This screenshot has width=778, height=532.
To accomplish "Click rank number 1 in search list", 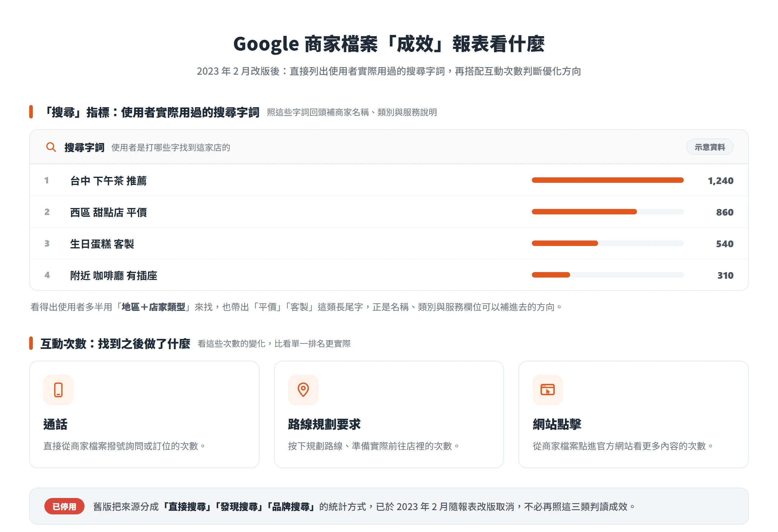I will click(x=46, y=181).
